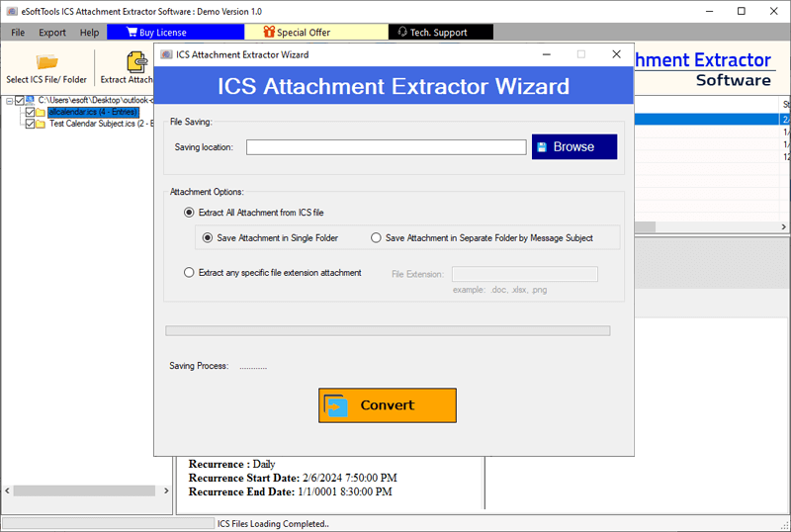Click folder icon beside Test Calendar Subject.ics
This screenshot has width=791, height=532.
[41, 124]
